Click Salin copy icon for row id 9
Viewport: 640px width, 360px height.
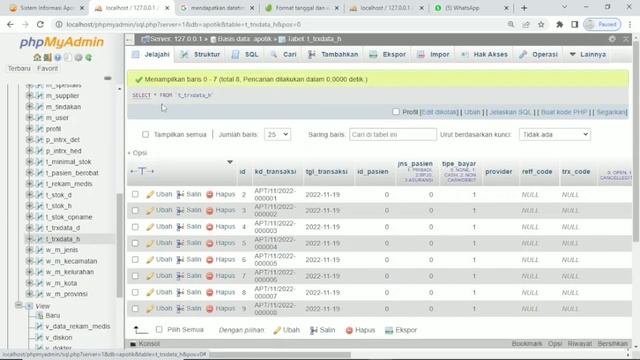click(180, 309)
